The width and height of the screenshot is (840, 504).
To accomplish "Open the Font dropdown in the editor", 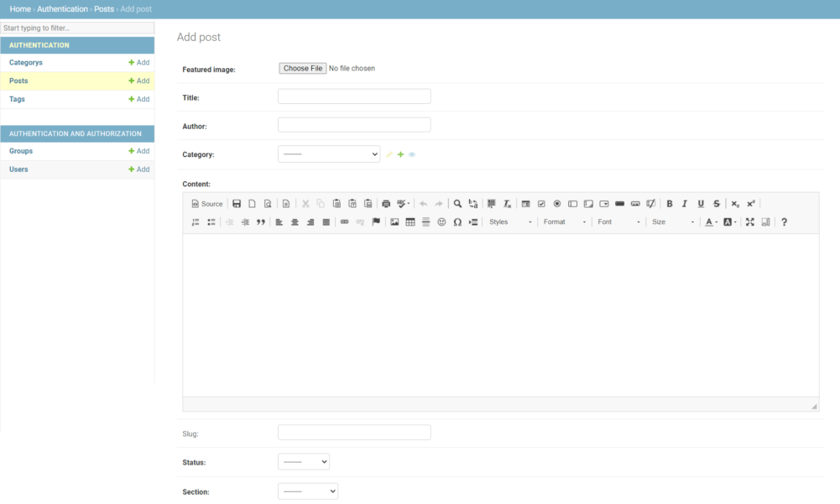I will coord(618,221).
